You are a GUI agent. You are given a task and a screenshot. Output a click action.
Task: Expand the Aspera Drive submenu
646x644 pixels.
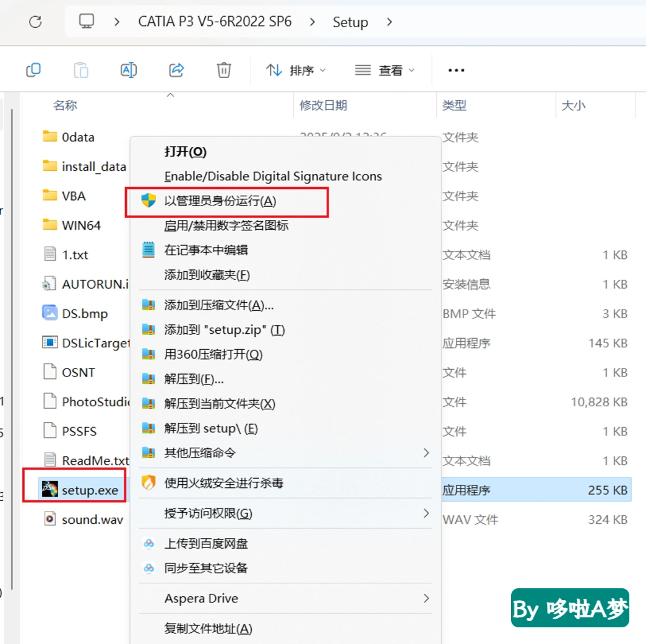pyautogui.click(x=285, y=598)
